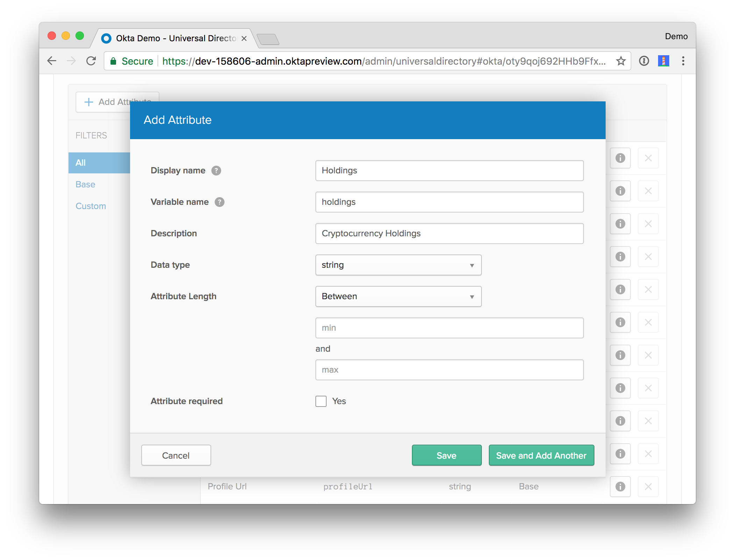Cancel the Add Attribute dialog
This screenshot has width=735, height=560.
coord(176,455)
